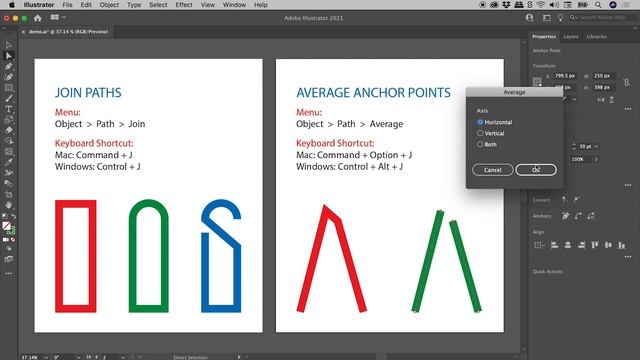
Task: Open stroke weight 30 pt dropdown
Action: click(x=596, y=146)
